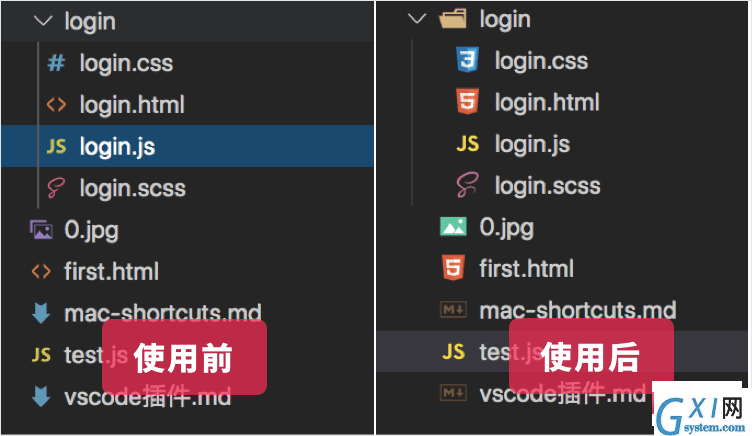
Task: Select the login folder name in left panel
Action: tap(90, 22)
